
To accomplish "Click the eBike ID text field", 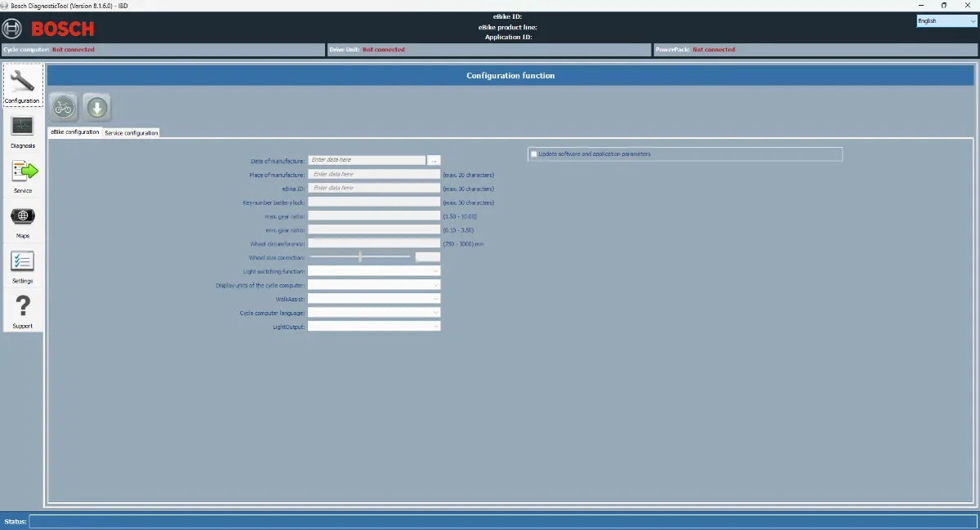I will click(374, 188).
